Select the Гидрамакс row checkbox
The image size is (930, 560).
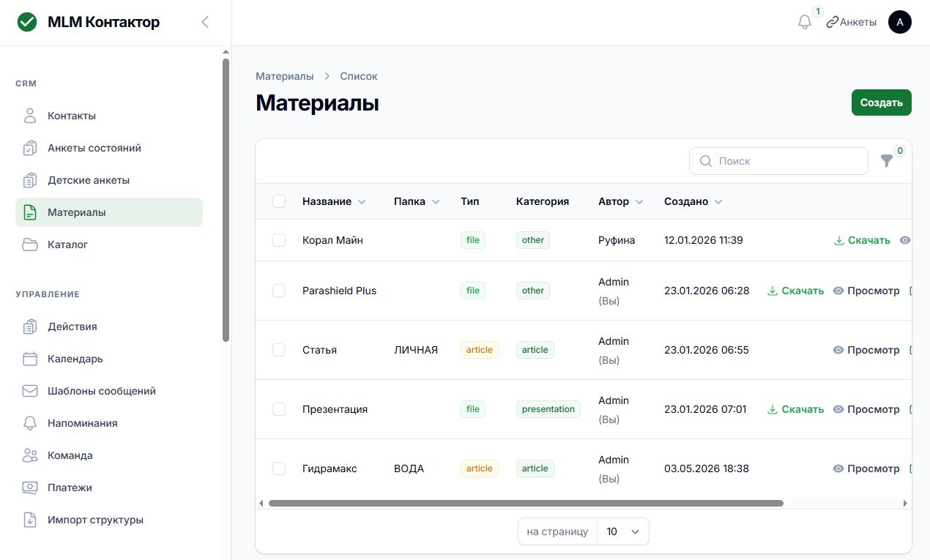pyautogui.click(x=279, y=468)
